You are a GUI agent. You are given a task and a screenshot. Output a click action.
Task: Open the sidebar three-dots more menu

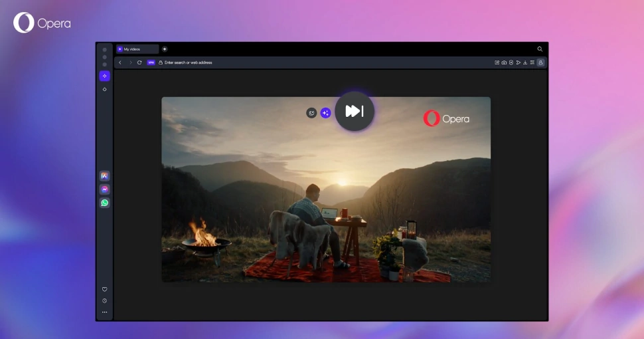[x=105, y=312]
